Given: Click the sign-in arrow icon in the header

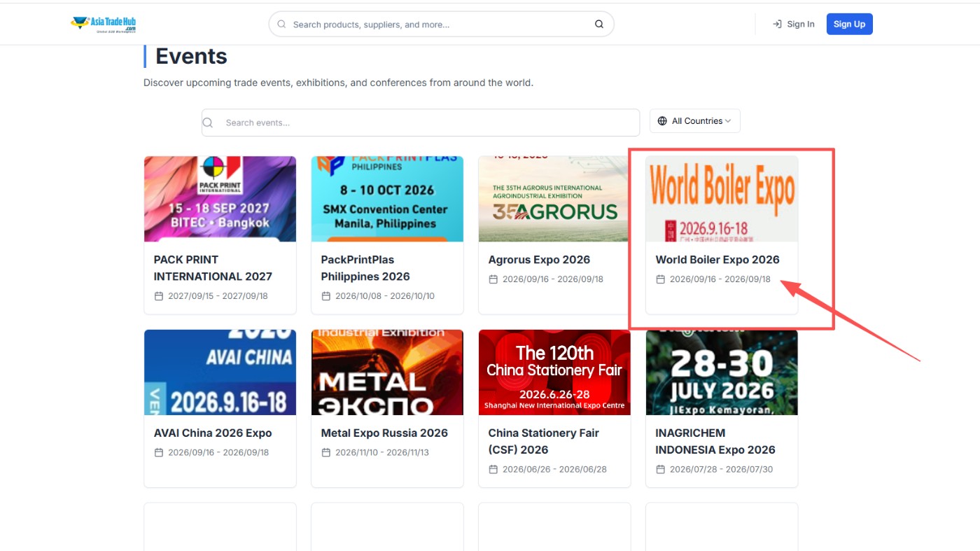Looking at the screenshot, I should (x=777, y=25).
